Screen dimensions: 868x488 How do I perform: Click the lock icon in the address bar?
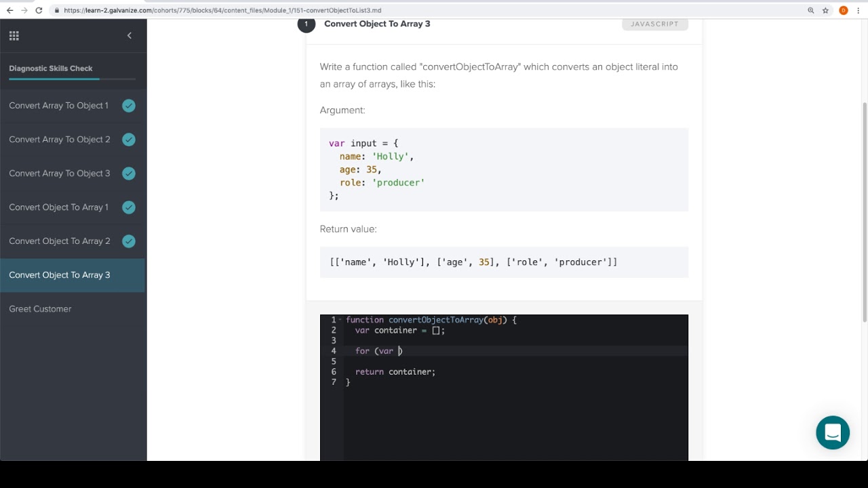pos(56,11)
